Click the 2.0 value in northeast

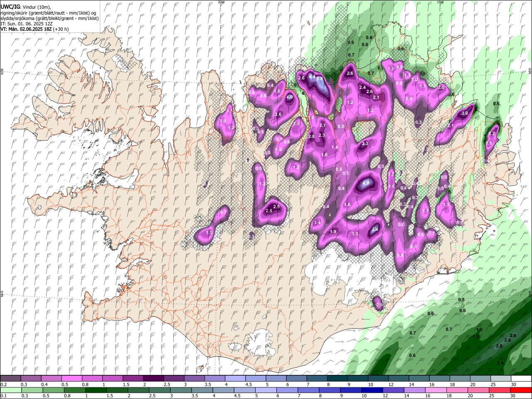point(441,88)
